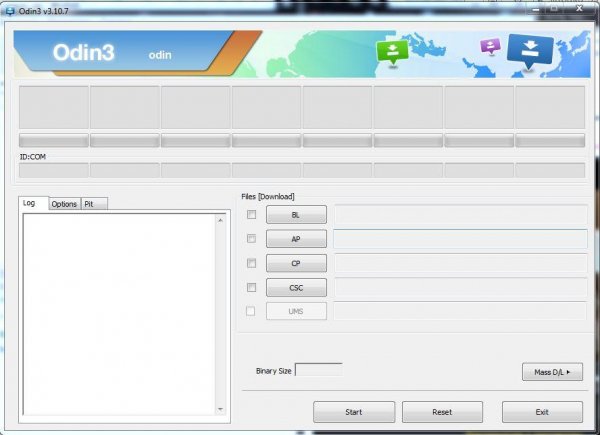Click inside the empty log text area
The width and height of the screenshot is (600, 435).
coord(119,314)
